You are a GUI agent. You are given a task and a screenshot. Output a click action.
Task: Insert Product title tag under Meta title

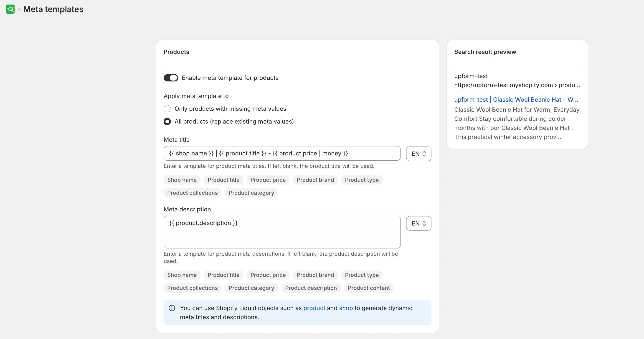223,180
